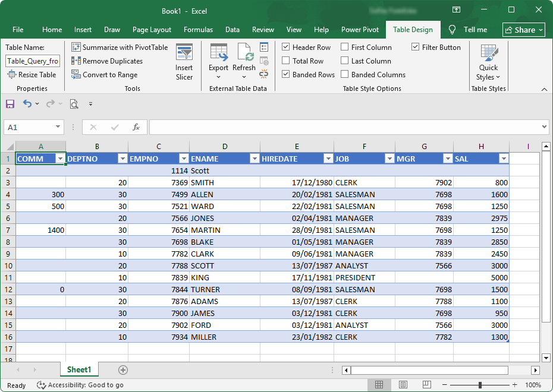Viewport: 553px width, 392px height.
Task: Click the Redo arrow icon
Action: click(51, 103)
